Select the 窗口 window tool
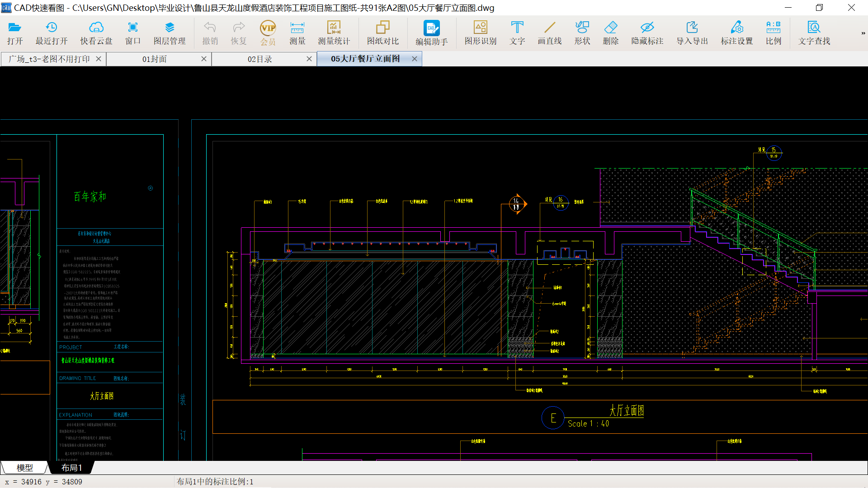Screen dimensions: 868x488 [132, 33]
